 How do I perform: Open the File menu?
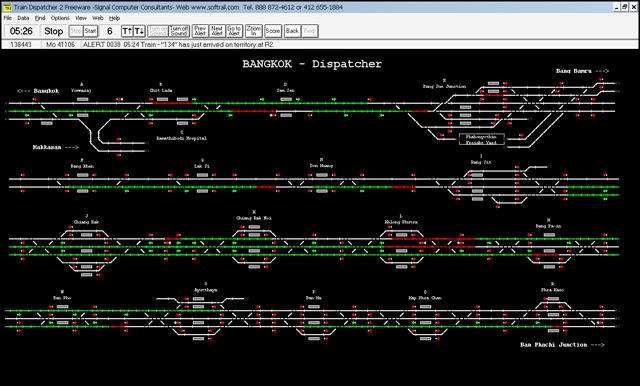(8, 18)
